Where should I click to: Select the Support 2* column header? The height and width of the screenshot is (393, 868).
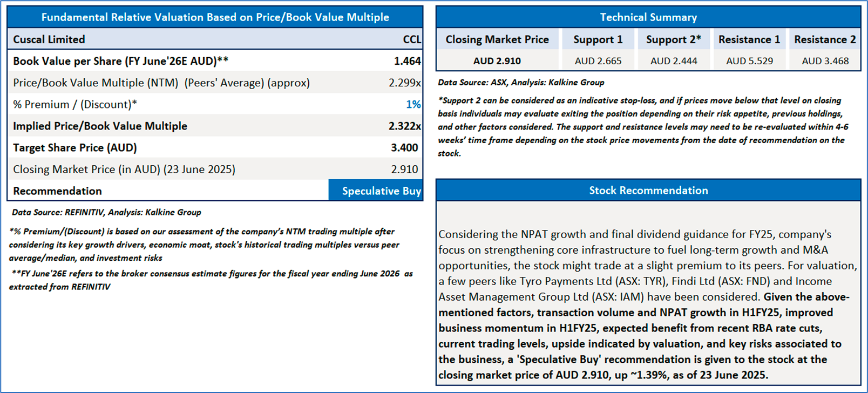point(674,39)
